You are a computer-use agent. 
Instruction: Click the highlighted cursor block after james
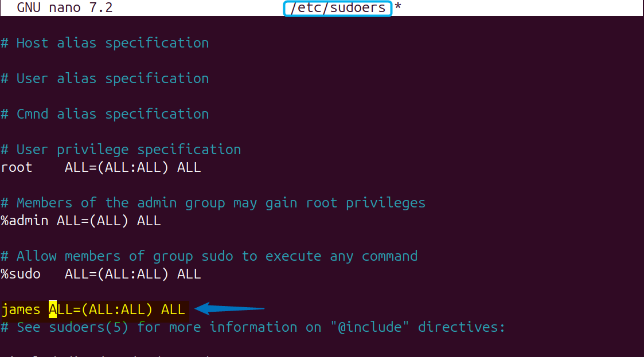click(x=53, y=310)
